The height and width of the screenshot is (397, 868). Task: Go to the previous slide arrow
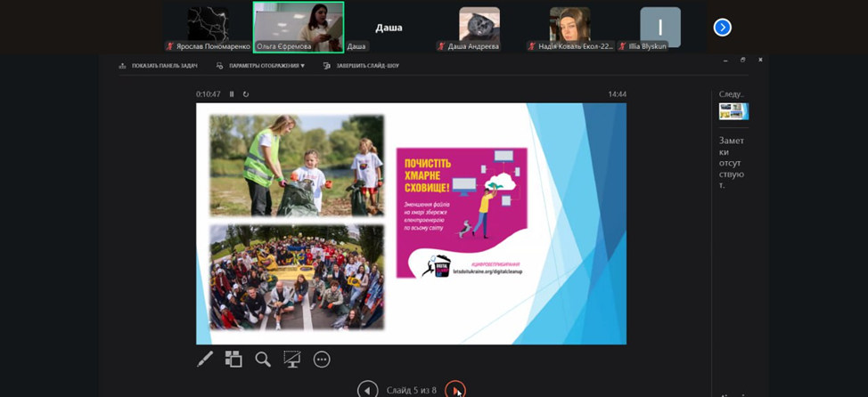click(x=367, y=390)
